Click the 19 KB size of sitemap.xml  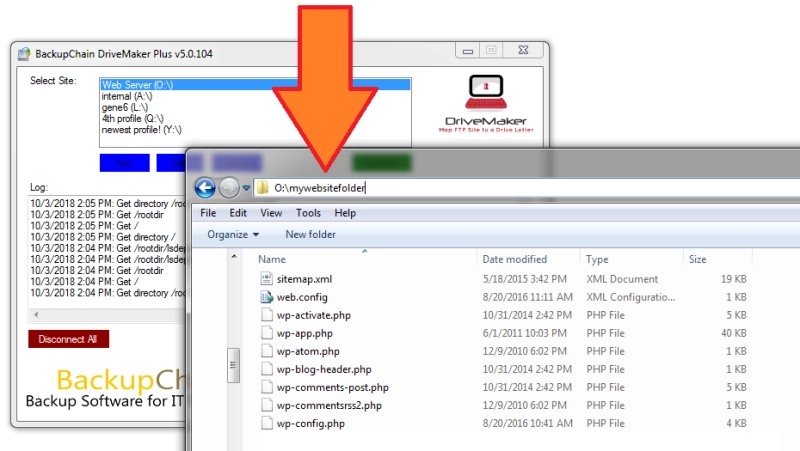tap(733, 279)
